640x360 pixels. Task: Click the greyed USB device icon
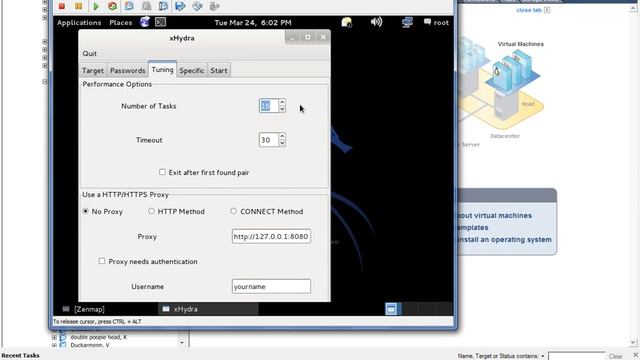214,6
